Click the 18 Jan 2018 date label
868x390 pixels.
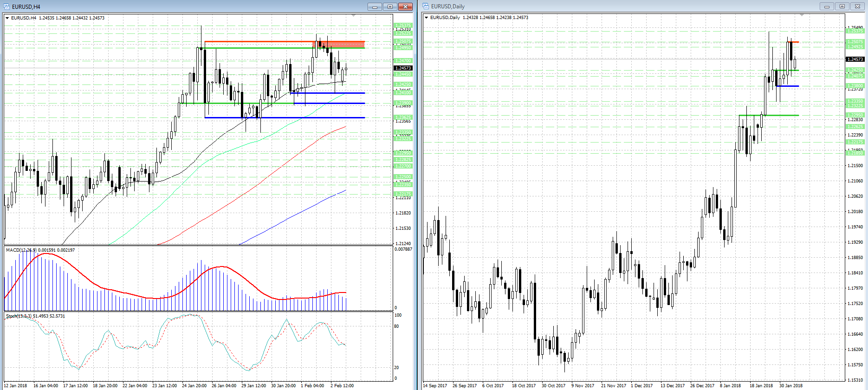pos(761,386)
